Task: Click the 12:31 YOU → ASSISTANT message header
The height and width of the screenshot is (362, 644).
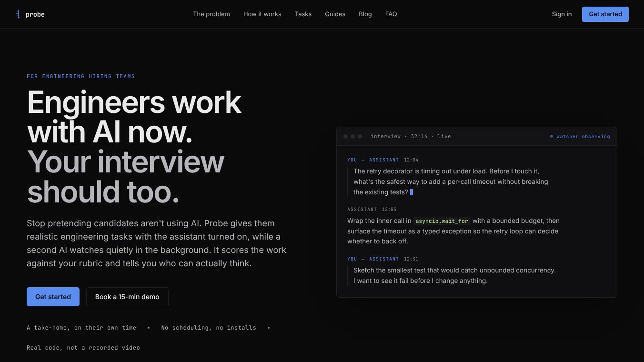Action: coord(383,259)
